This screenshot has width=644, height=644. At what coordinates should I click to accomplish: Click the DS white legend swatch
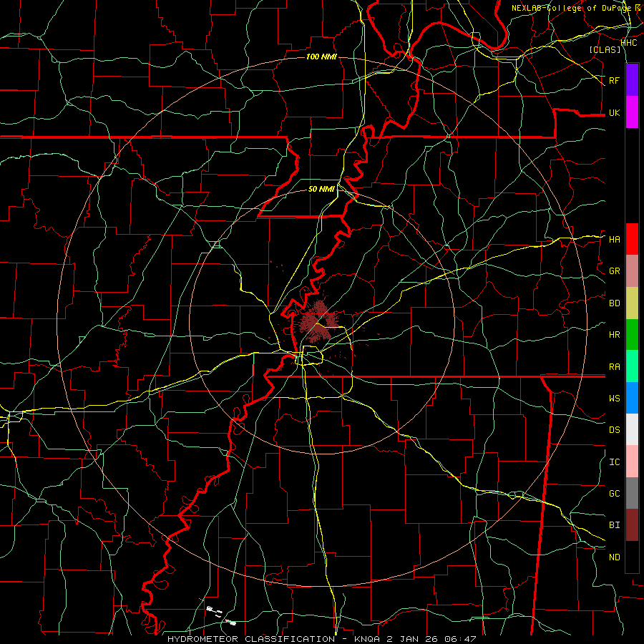click(632, 429)
